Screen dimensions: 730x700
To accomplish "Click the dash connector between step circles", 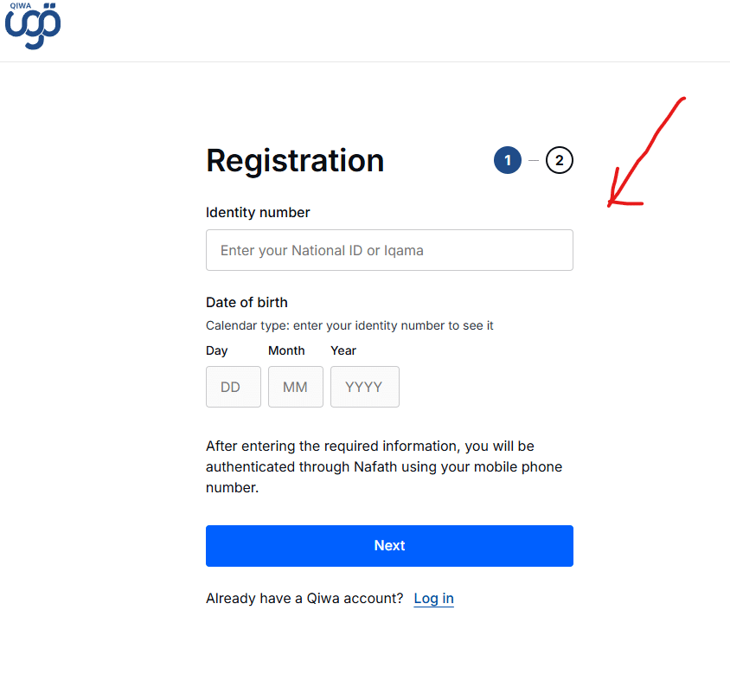I will pyautogui.click(x=534, y=160).
